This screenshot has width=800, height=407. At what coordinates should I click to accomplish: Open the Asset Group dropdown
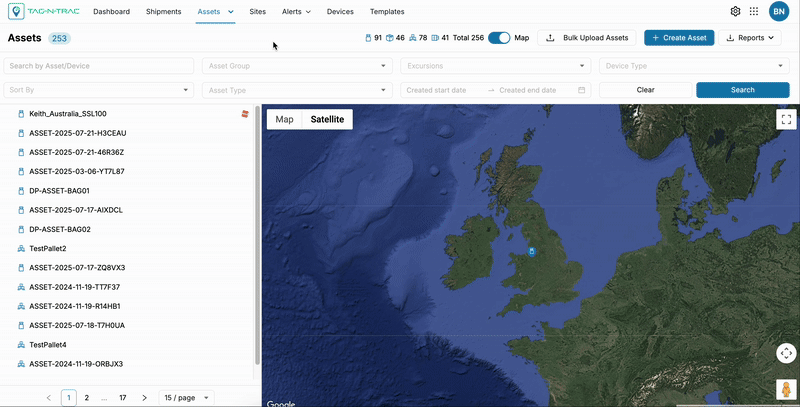(x=297, y=66)
